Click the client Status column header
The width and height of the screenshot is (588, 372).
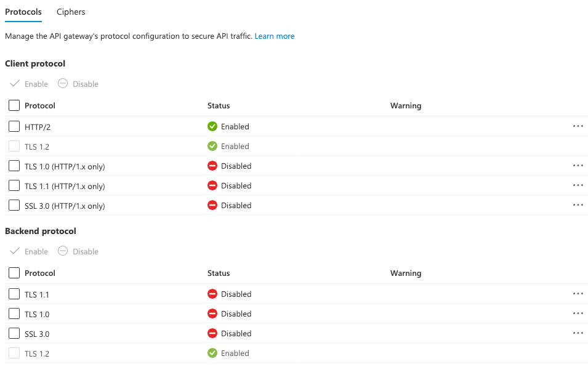219,105
